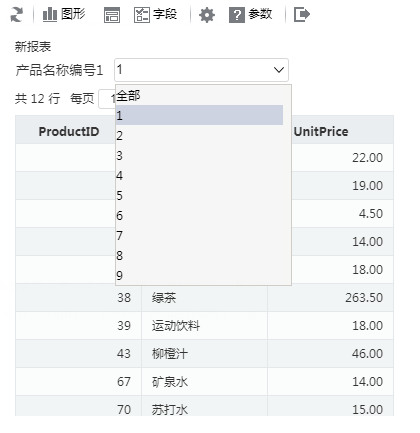Open the settings gear icon
This screenshot has height=433, width=420.
[207, 15]
